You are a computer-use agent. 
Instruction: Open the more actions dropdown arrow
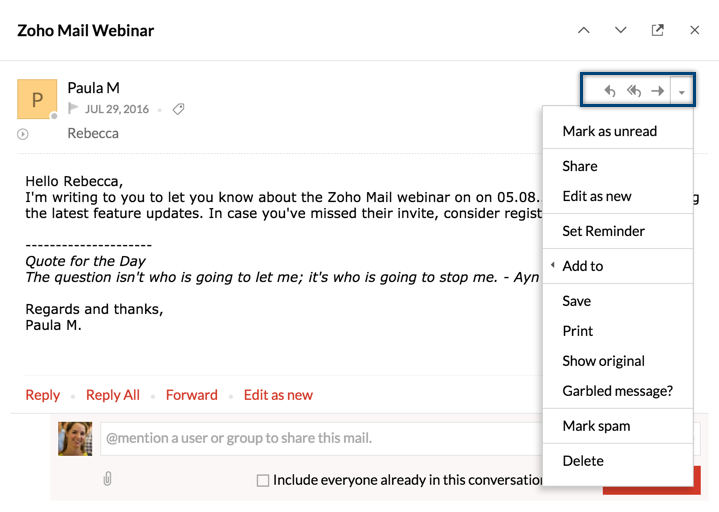682,92
